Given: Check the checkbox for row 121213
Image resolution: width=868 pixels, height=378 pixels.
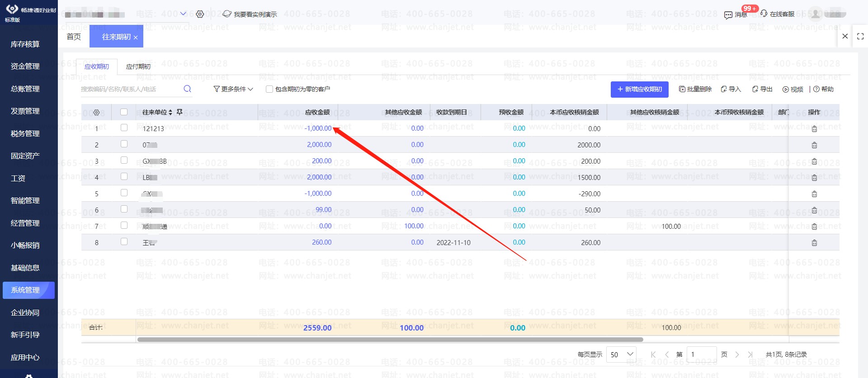Looking at the screenshot, I should pos(124,128).
